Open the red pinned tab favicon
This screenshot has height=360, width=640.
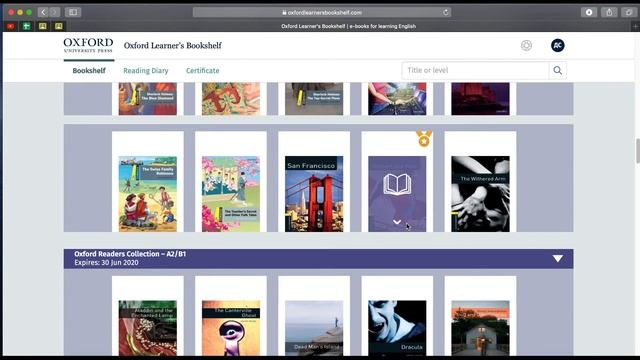[11, 26]
